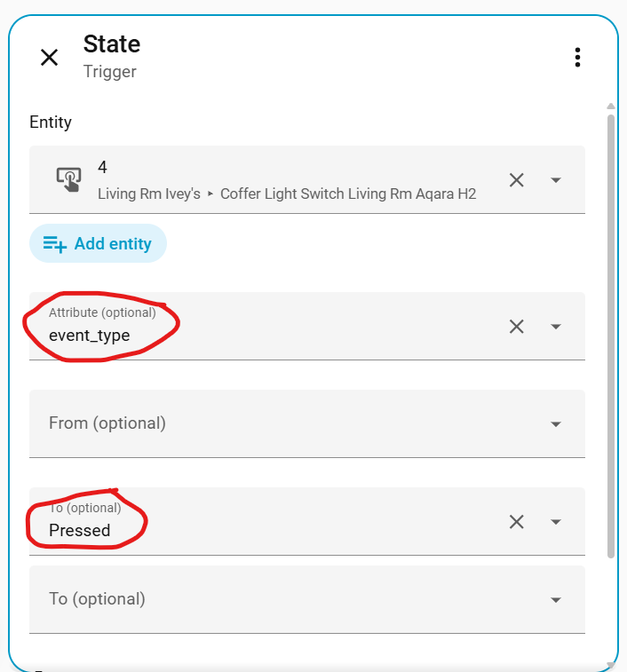The width and height of the screenshot is (627, 672).
Task: Expand the From (optional) dropdown arrow
Action: coord(556,424)
